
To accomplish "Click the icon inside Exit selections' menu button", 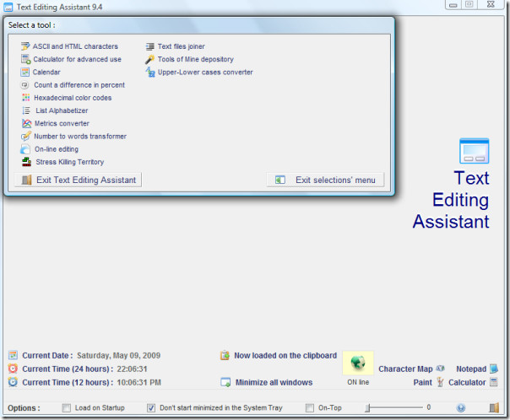I will [280, 180].
